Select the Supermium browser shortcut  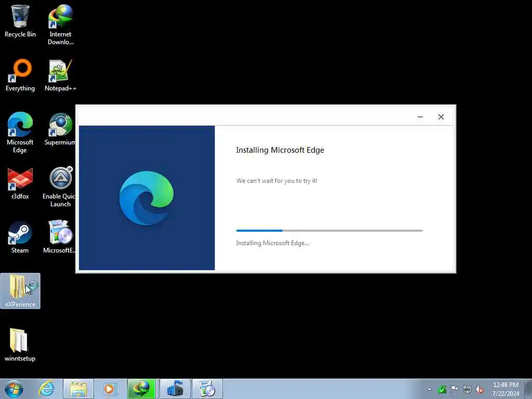point(60,129)
